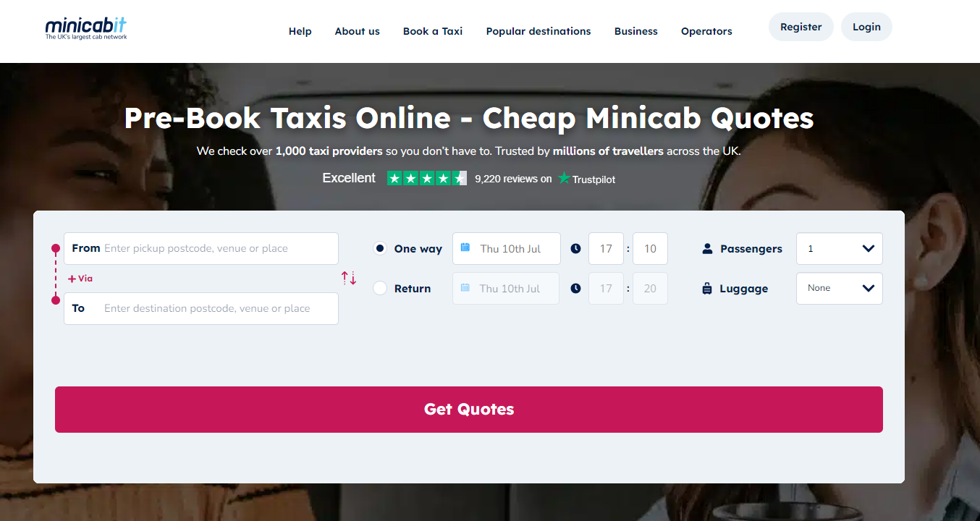
Task: Click the From pickup location field
Action: tap(201, 248)
